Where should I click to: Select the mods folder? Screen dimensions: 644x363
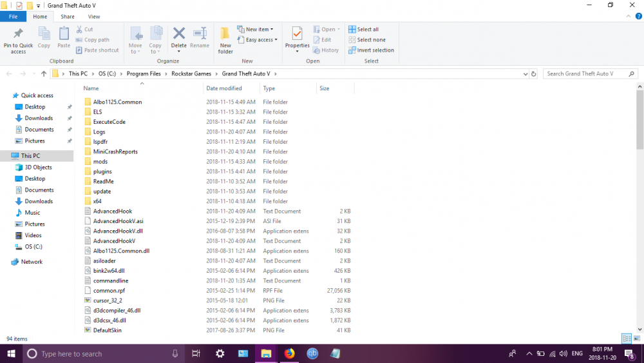[x=100, y=162]
